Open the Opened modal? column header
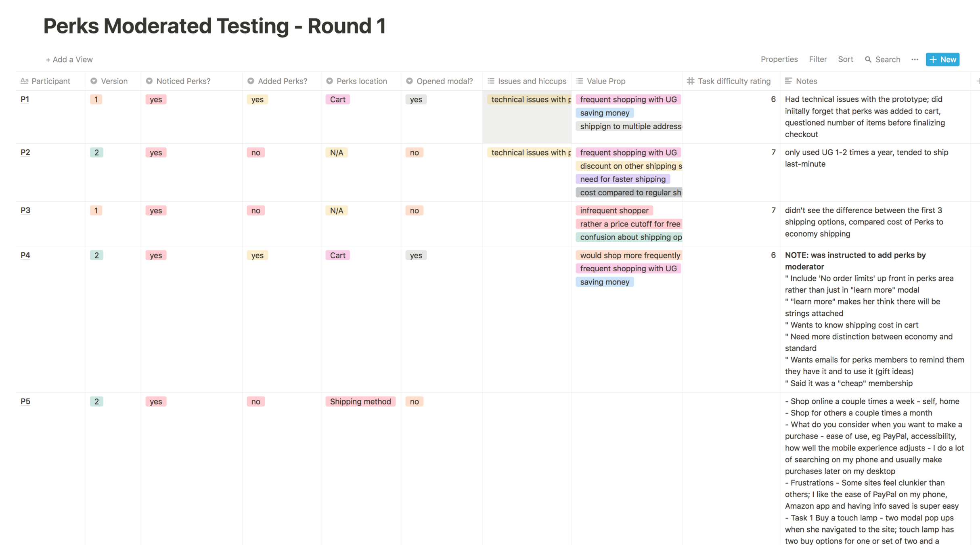Screen dimensions: 980x545 [x=444, y=81]
